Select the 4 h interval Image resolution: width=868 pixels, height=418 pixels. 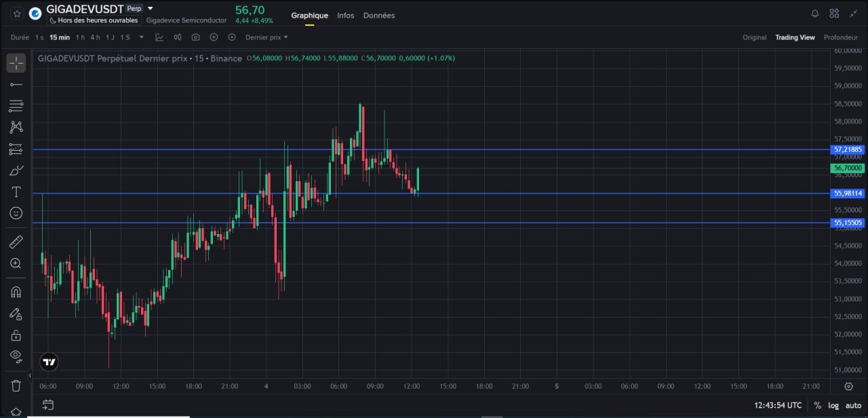tap(95, 37)
